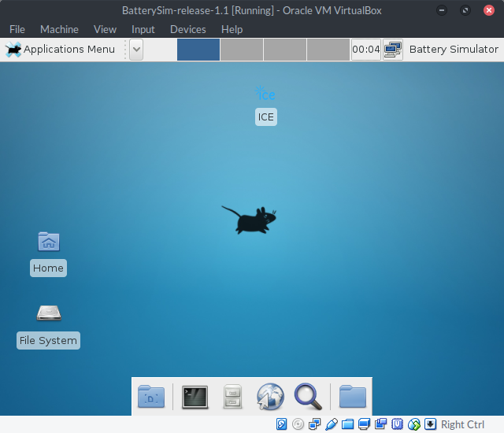
Task: Click the USB devices status icon
Action: (332, 424)
